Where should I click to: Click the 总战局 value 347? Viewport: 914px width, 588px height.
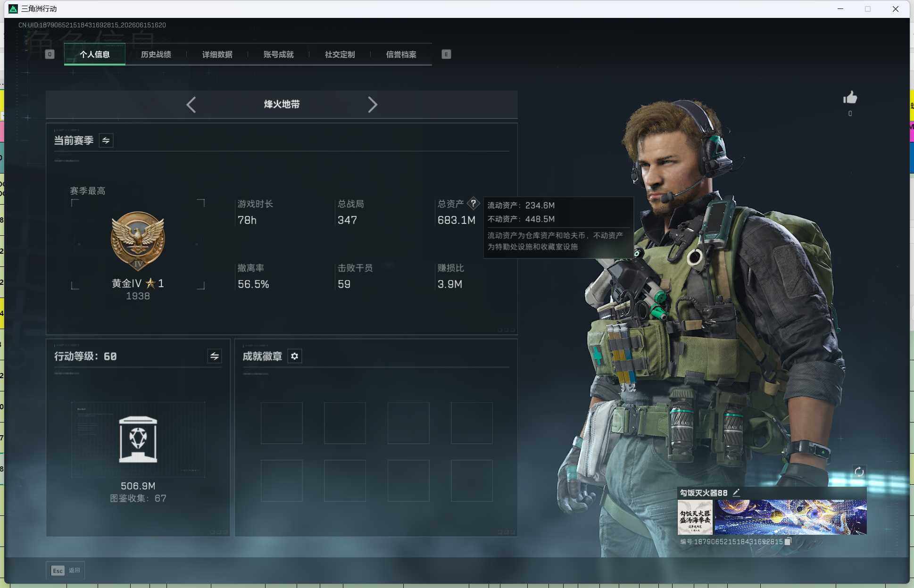point(347,220)
